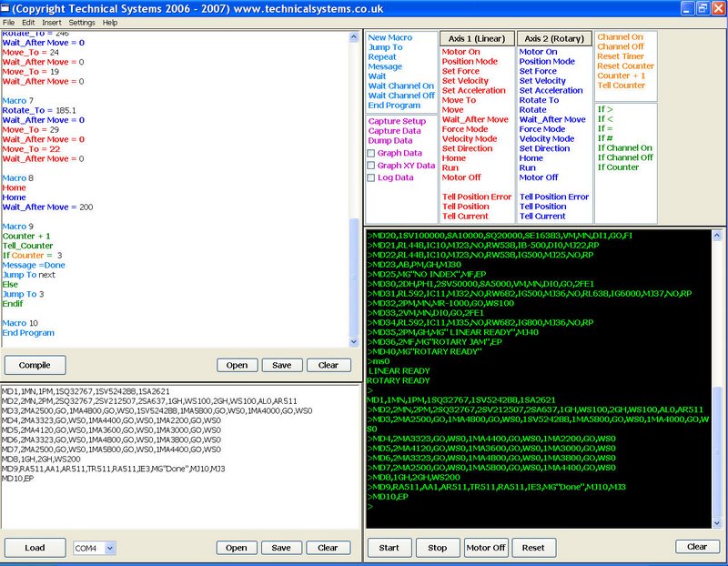Select the End Program command
The height and width of the screenshot is (566, 728).
[394, 106]
